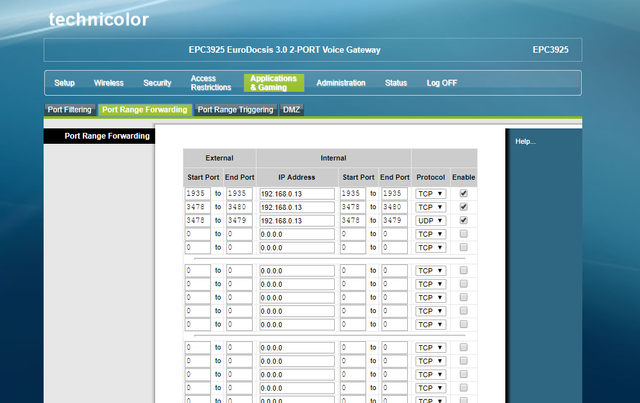Edit the 0.0.0.0 IP field in fourth rule row
Screen dimensions: 640x403
tap(297, 234)
